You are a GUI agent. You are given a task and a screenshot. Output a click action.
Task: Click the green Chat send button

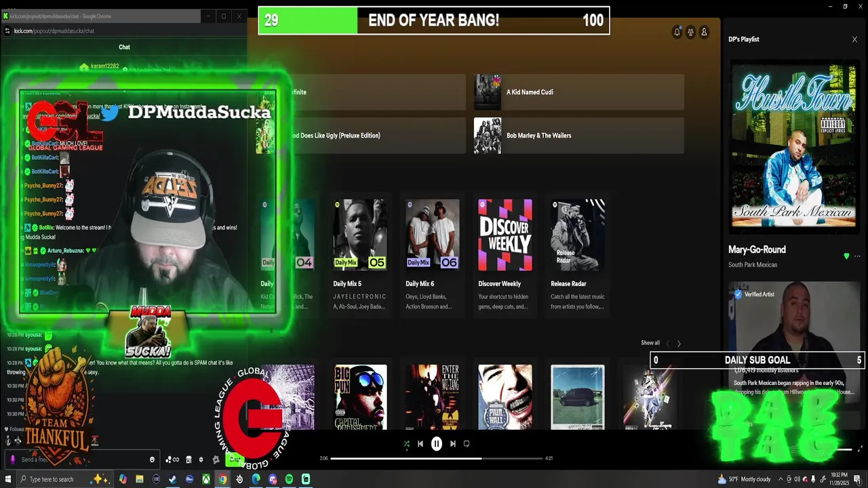point(234,459)
